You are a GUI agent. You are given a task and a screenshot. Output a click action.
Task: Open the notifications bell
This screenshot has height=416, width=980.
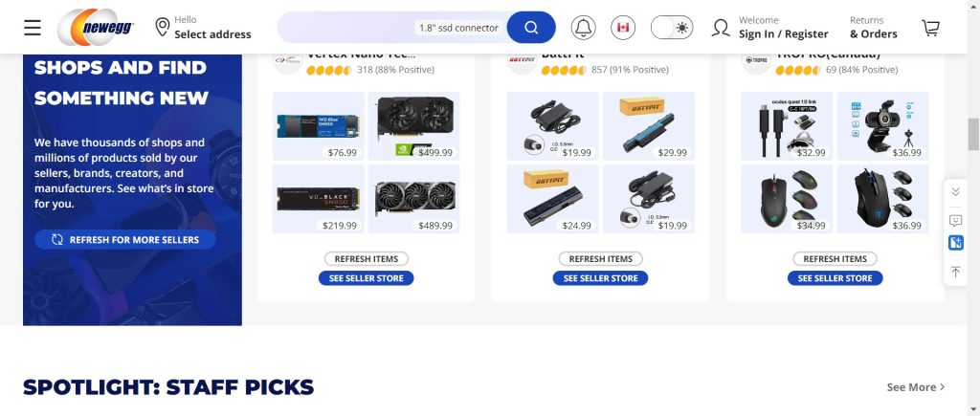(583, 28)
